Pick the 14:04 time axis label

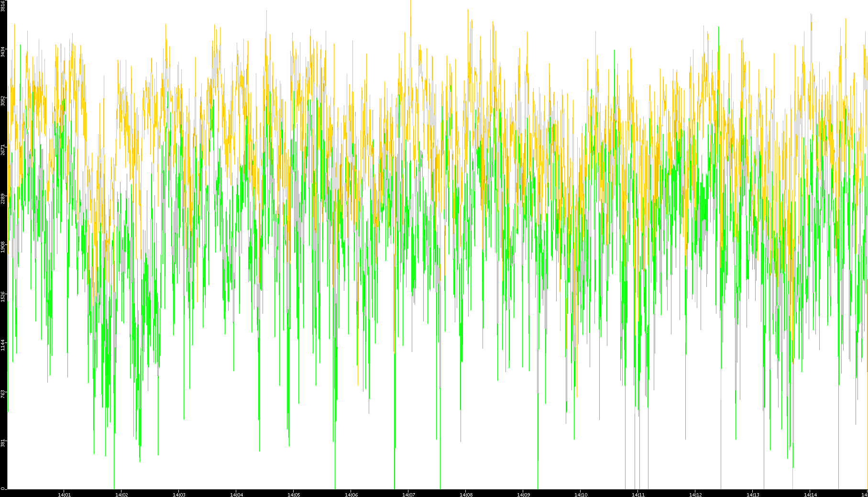point(236,495)
